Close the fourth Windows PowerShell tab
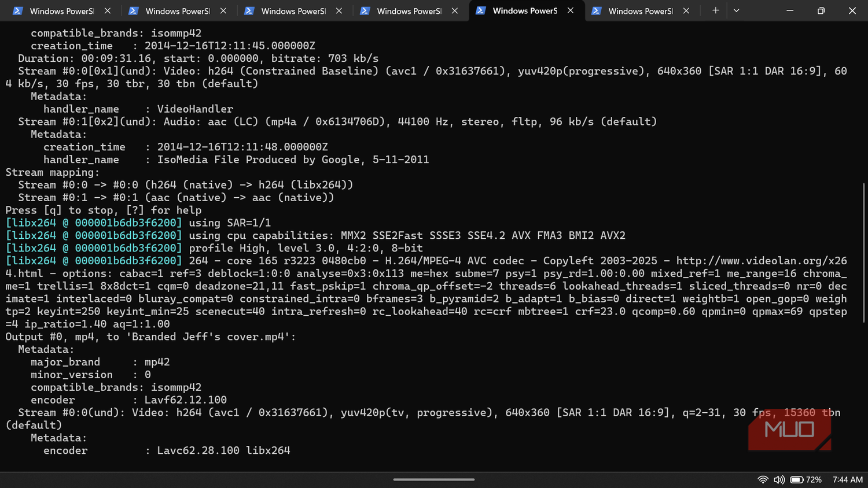 [455, 11]
